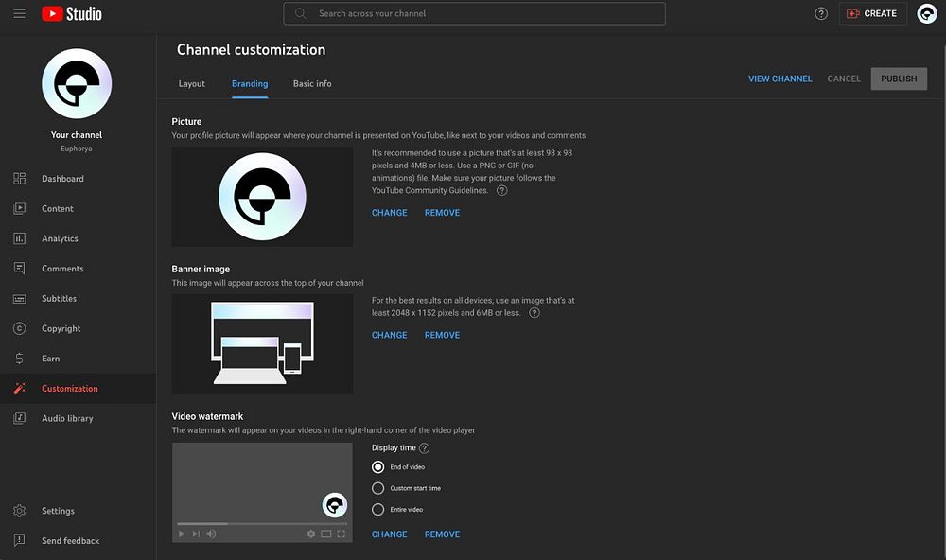Open the CREATE dropdown button
The image size is (946, 560).
click(872, 14)
